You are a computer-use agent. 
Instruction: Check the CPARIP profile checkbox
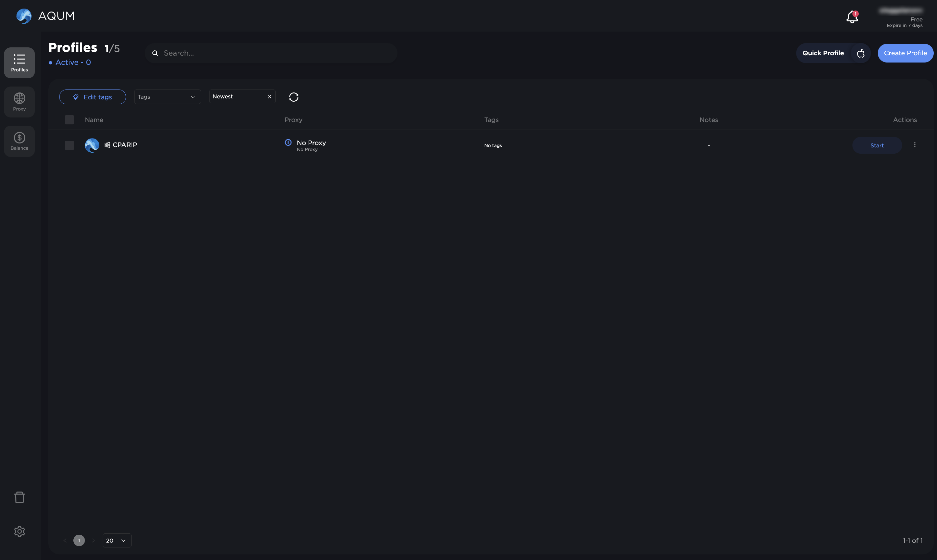click(69, 145)
